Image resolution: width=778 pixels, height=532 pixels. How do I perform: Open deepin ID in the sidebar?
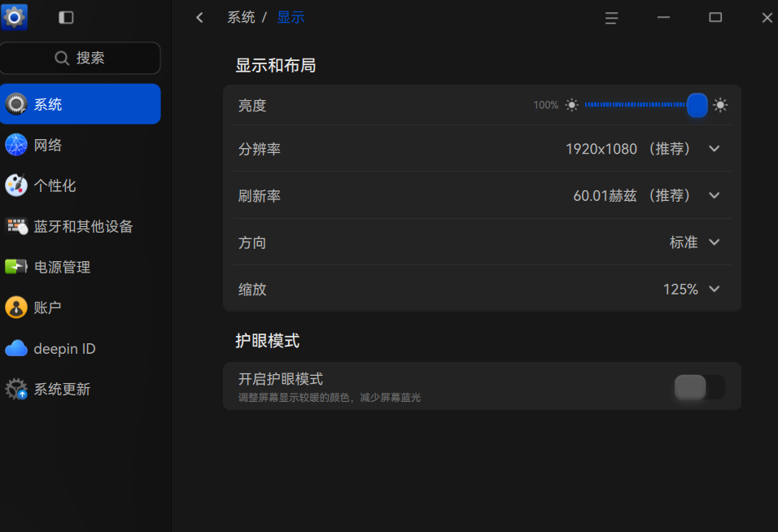(x=81, y=348)
